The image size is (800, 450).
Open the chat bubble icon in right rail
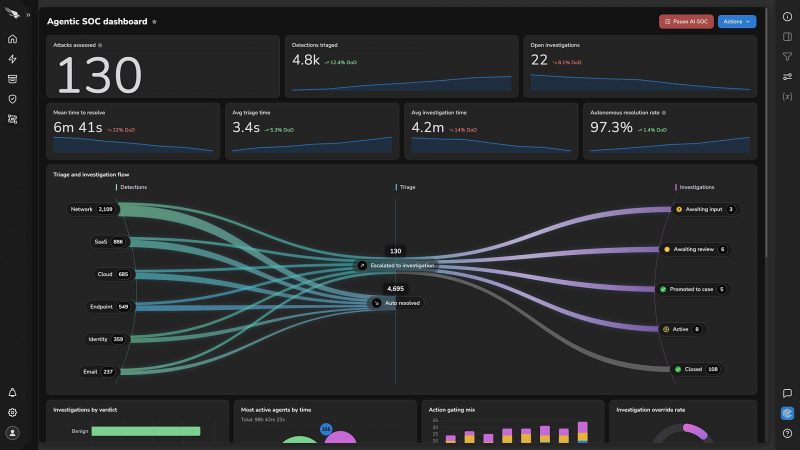pos(787,393)
